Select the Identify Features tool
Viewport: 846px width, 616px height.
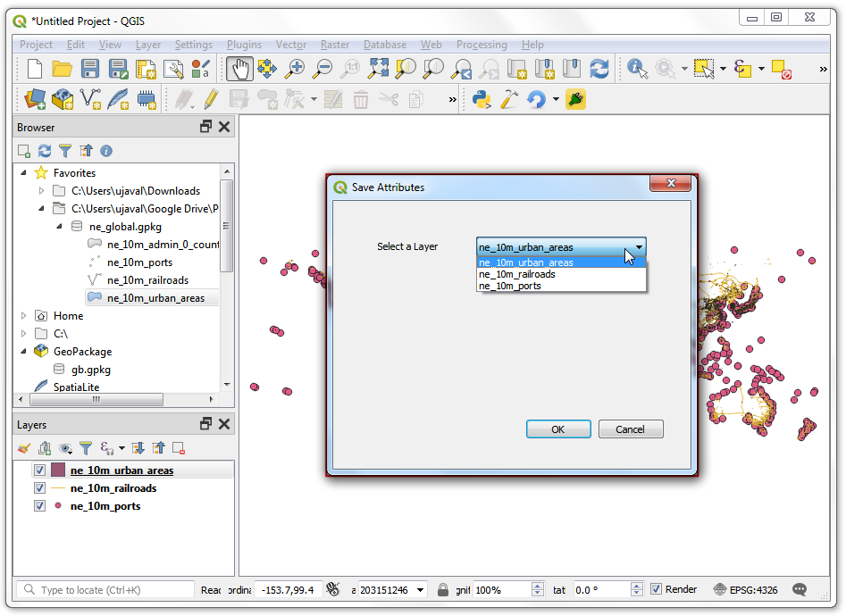(x=636, y=69)
